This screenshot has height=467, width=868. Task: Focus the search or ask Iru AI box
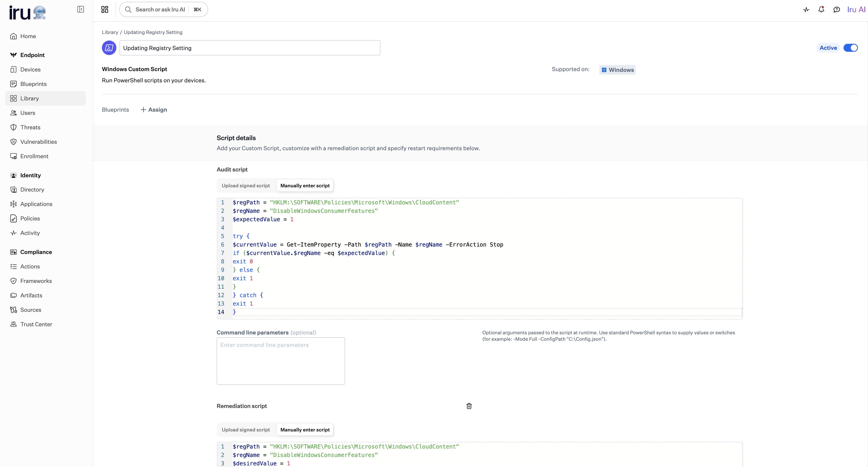160,9
